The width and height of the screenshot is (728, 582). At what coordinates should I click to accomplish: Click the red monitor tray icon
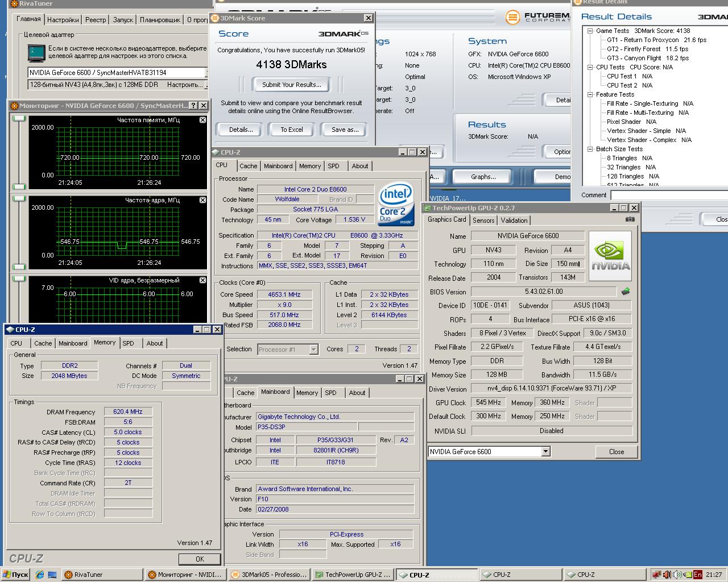[x=657, y=575]
